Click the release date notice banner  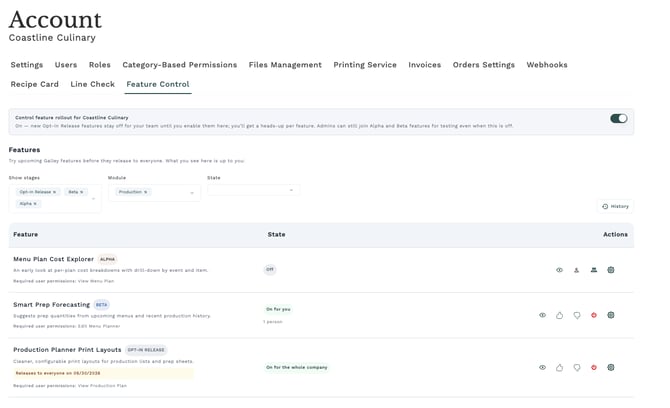(x=103, y=373)
